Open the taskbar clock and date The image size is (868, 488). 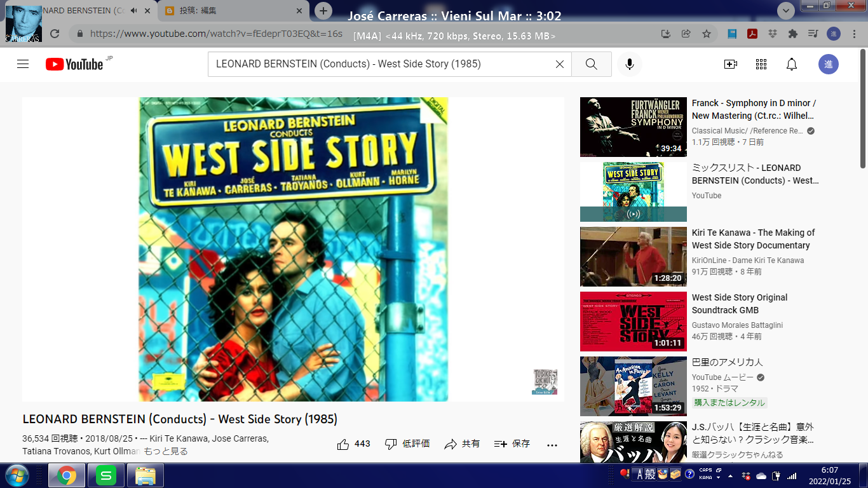coord(829,475)
